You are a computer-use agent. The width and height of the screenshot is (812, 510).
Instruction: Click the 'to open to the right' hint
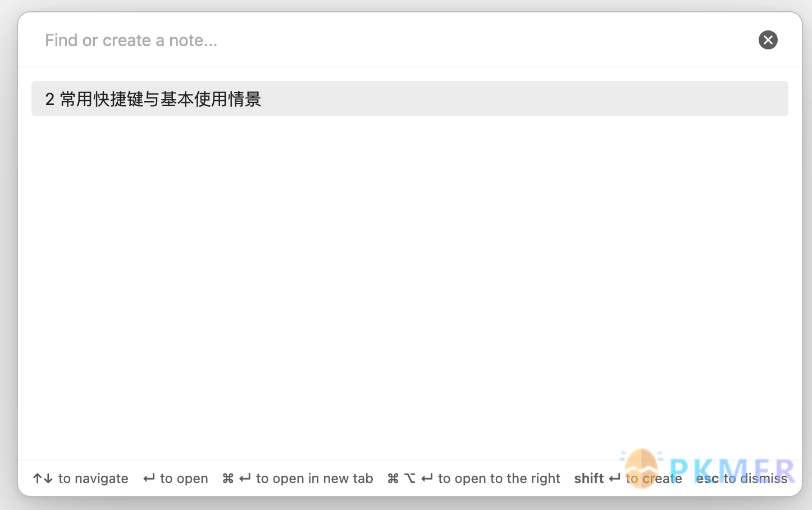coord(499,479)
